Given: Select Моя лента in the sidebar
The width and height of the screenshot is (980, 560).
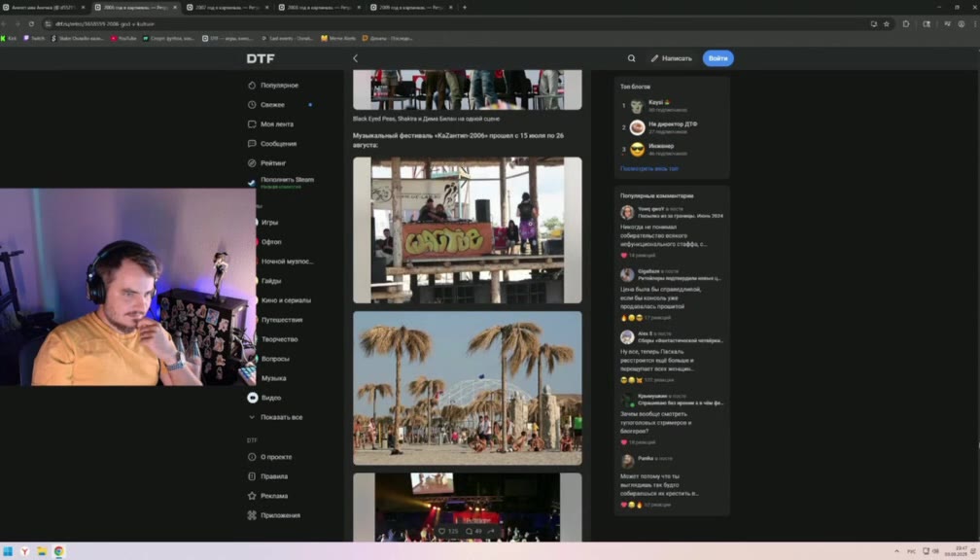Looking at the screenshot, I should 277,123.
